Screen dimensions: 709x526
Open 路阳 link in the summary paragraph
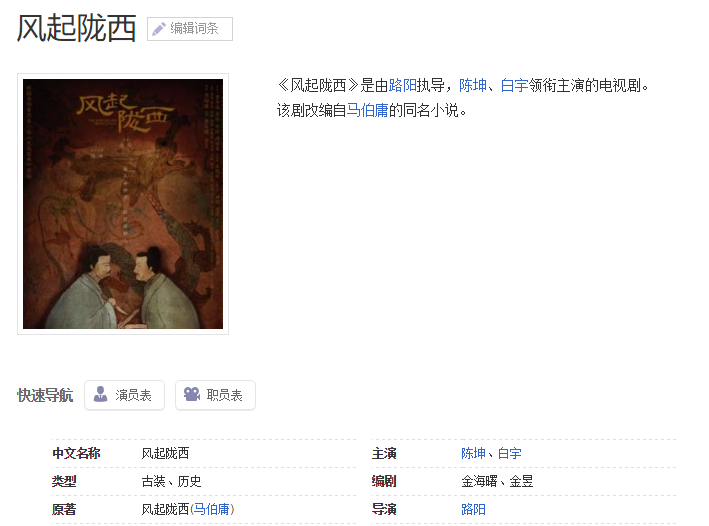(x=402, y=85)
